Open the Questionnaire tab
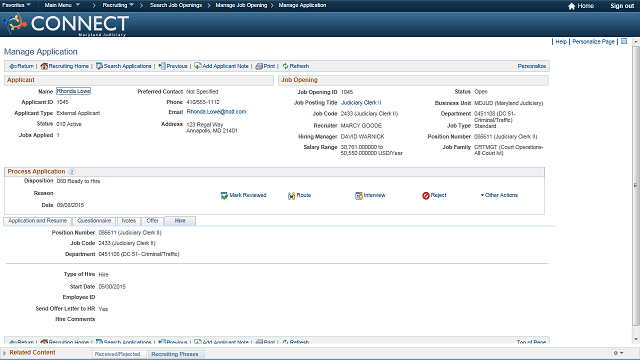 point(94,221)
